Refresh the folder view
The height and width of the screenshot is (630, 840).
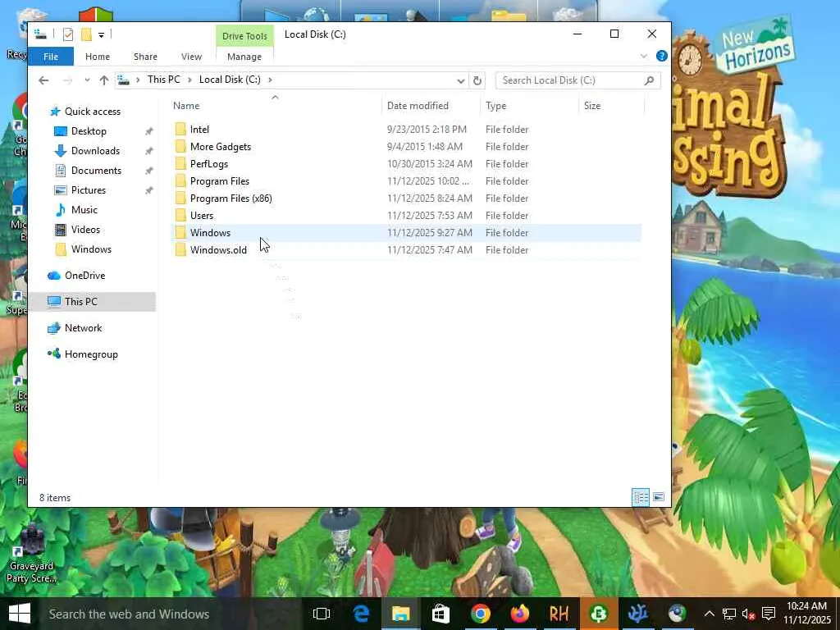tap(477, 81)
